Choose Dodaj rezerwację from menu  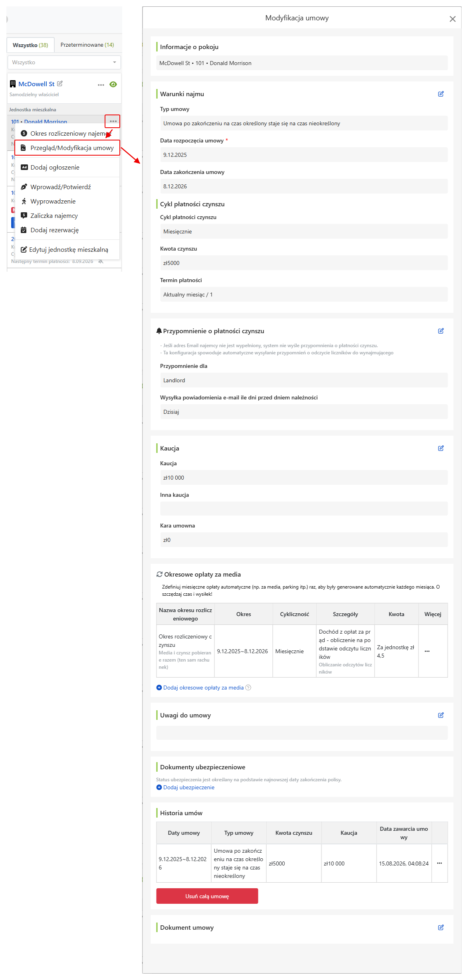point(67,230)
